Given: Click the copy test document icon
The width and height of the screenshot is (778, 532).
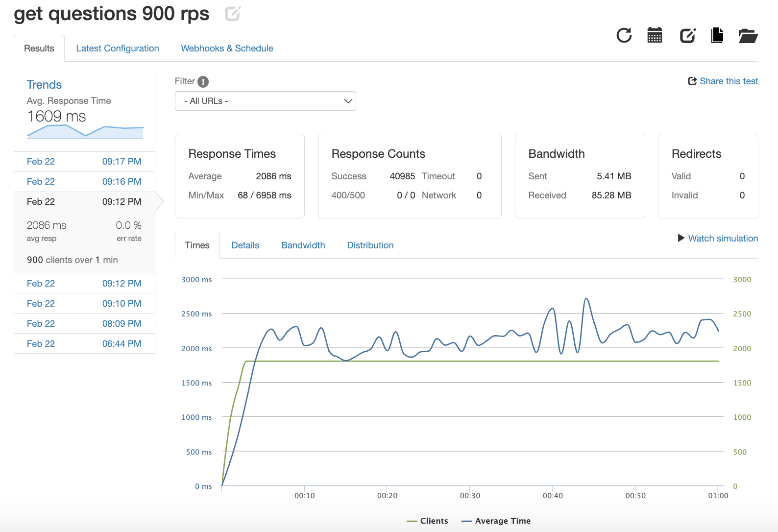Looking at the screenshot, I should pyautogui.click(x=717, y=35).
